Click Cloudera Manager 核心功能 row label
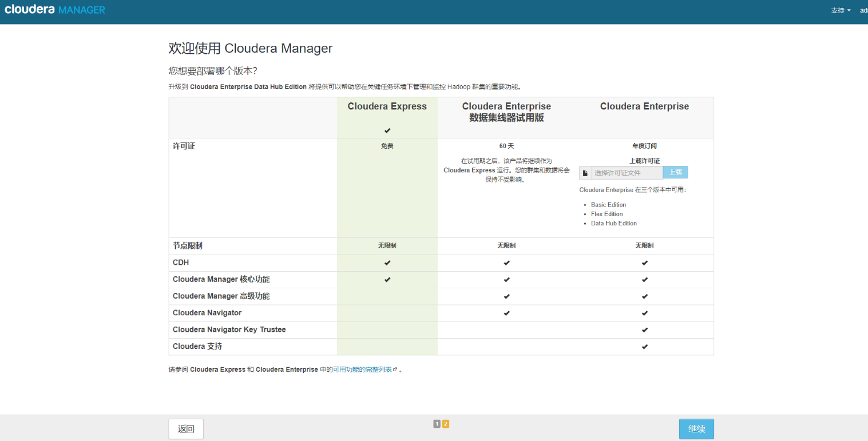Screen dimensions: 868x441 point(221,280)
